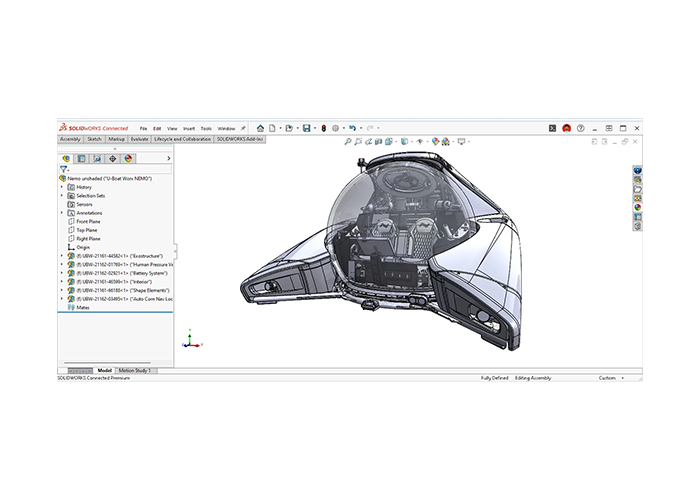Click the Zoom to Fit magnifier icon

click(x=348, y=142)
